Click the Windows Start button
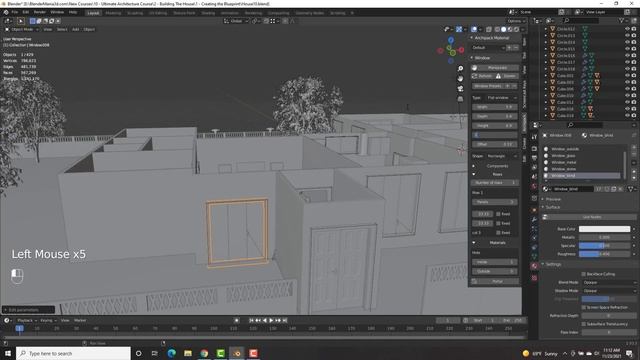Screen dimensions: 640x360 click(8, 353)
